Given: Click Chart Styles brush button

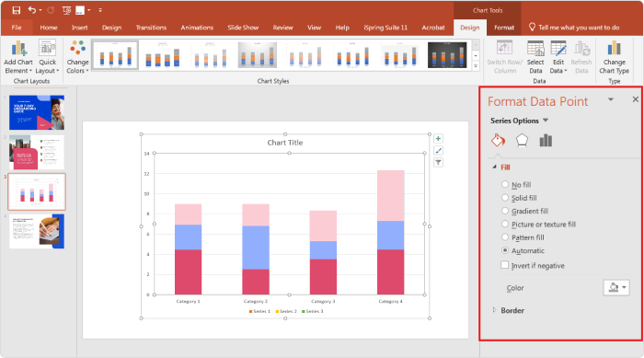Looking at the screenshot, I should click(x=438, y=150).
